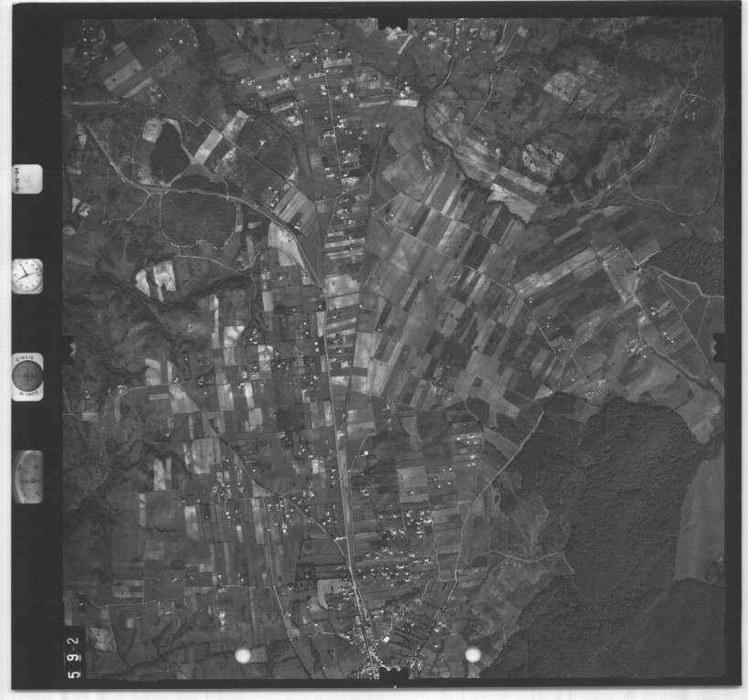Image resolution: width=748 pixels, height=700 pixels.
Task: Click the top center fiducial notch
Action: pyautogui.click(x=393, y=20)
